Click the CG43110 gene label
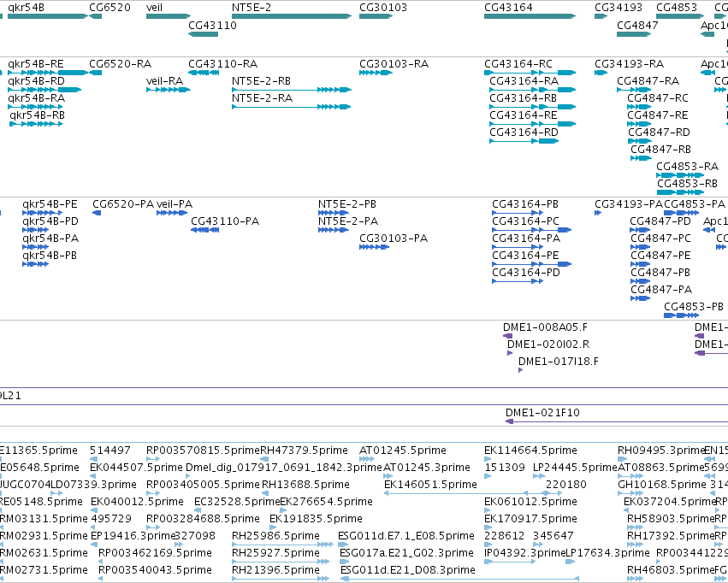This screenshot has height=583, width=728. [213, 26]
